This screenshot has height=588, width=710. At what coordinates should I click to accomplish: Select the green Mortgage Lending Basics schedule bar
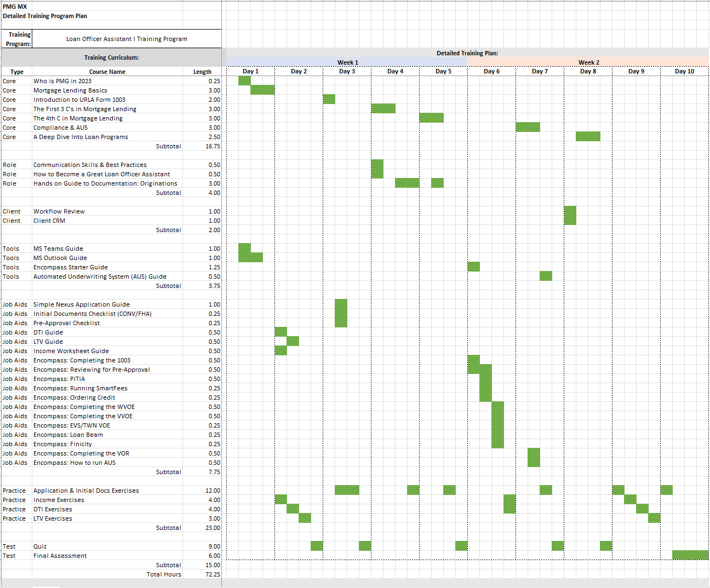point(262,90)
